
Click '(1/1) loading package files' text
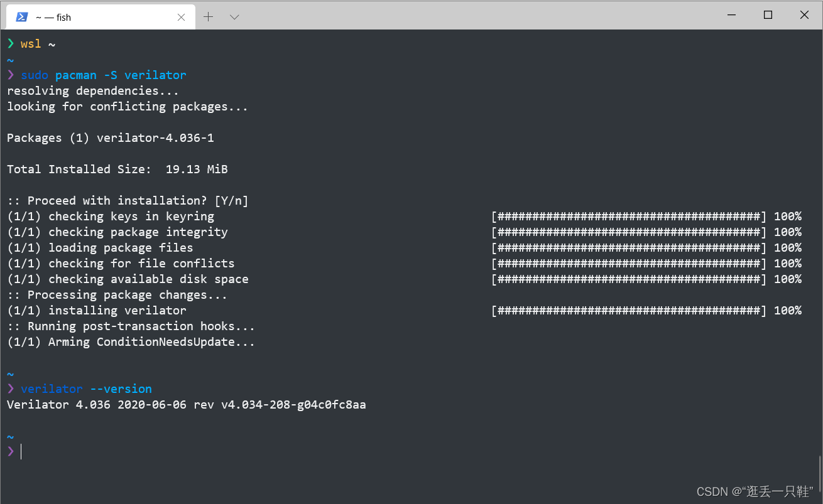pyautogui.click(x=100, y=248)
